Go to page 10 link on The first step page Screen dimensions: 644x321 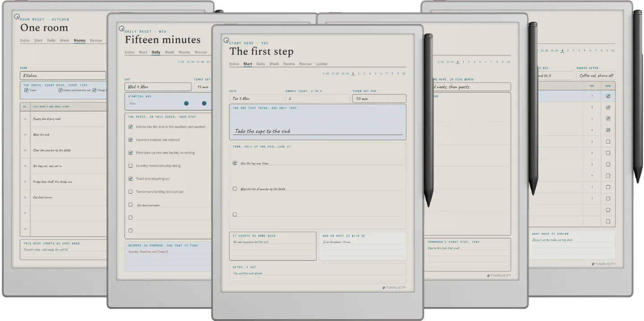tap(403, 73)
